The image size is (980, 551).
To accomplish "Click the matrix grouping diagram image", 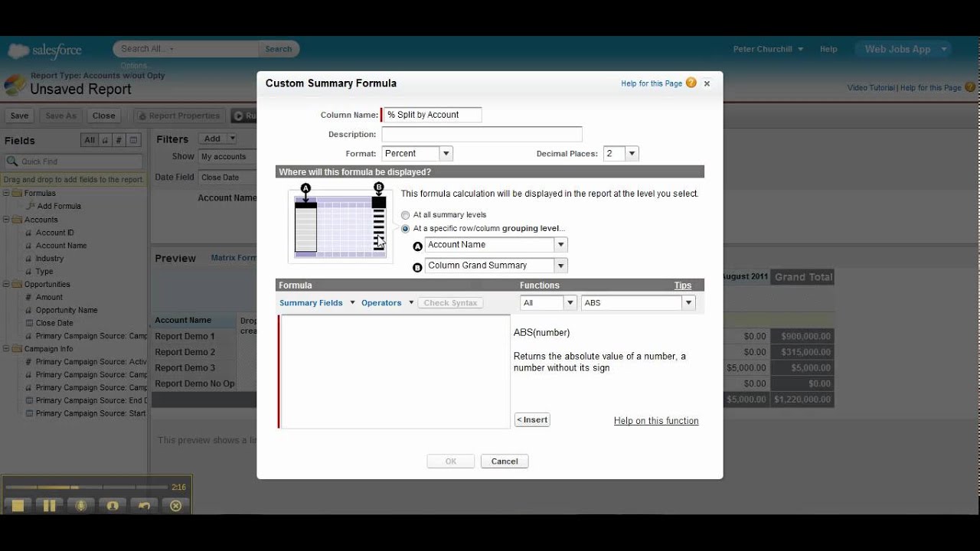I will 341,226.
